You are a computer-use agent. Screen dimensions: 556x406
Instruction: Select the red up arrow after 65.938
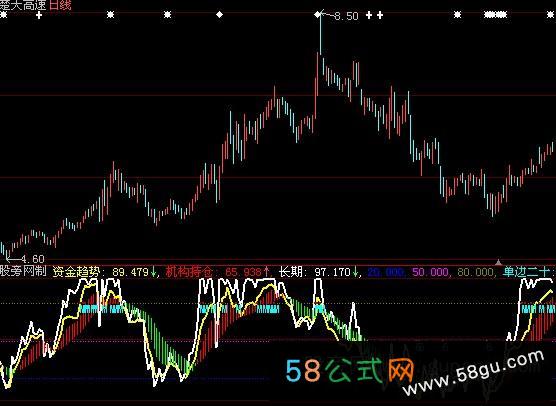[266, 272]
